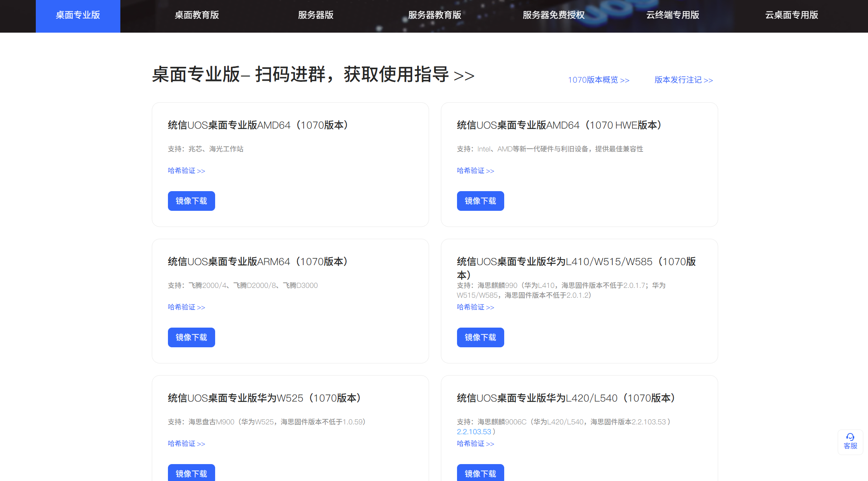Image resolution: width=868 pixels, height=481 pixels.
Task: Open 哈希验证 for ARM64 1070版本
Action: pyautogui.click(x=186, y=307)
